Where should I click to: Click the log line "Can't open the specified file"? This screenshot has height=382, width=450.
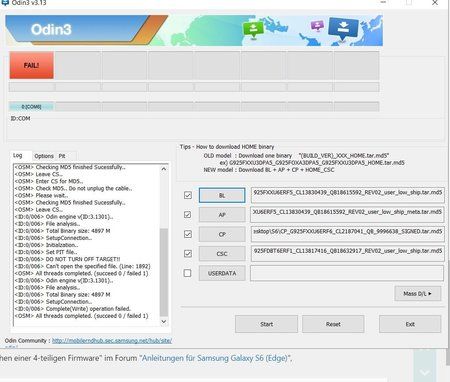click(x=83, y=266)
